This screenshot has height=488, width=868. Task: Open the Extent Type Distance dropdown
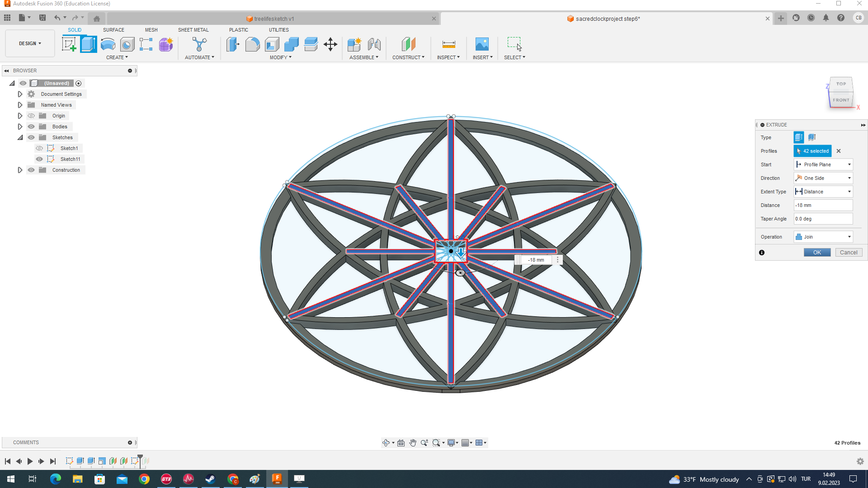(x=823, y=192)
